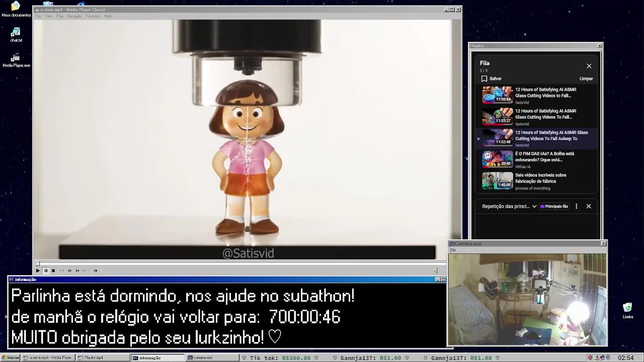Close the Playlist window

tap(600, 46)
